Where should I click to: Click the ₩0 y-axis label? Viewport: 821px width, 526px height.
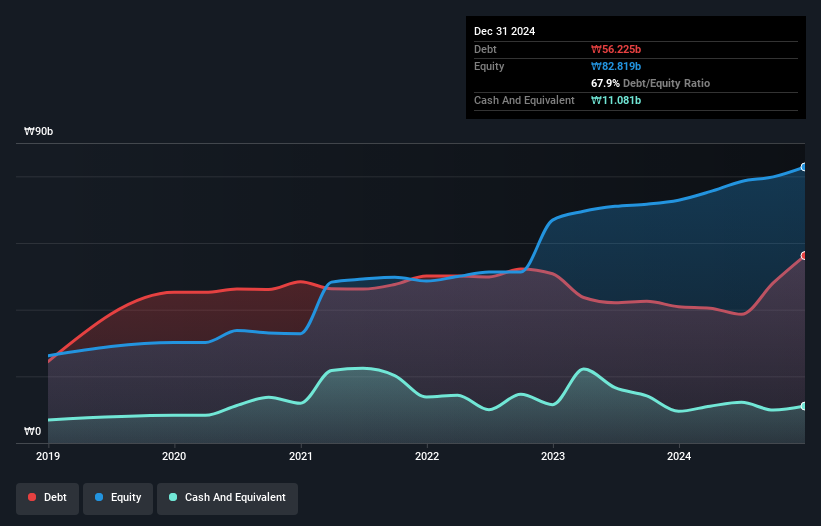32,431
